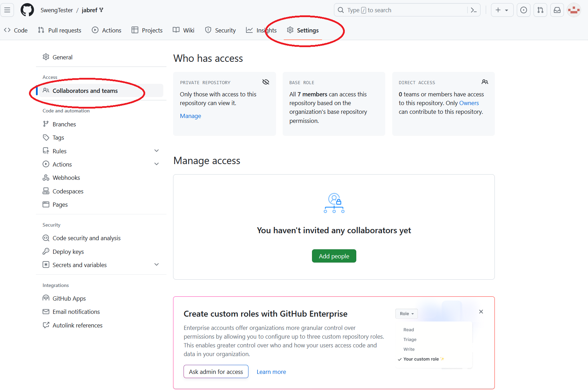Open the hamburger navigation menu

(x=7, y=10)
